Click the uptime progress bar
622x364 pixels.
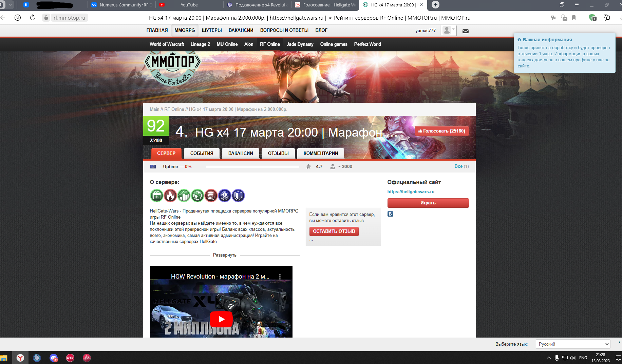[x=252, y=166]
